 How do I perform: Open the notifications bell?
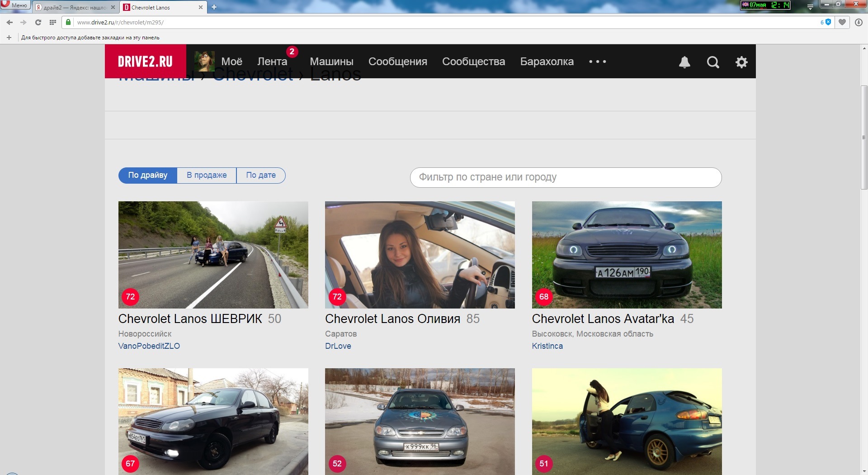point(684,62)
